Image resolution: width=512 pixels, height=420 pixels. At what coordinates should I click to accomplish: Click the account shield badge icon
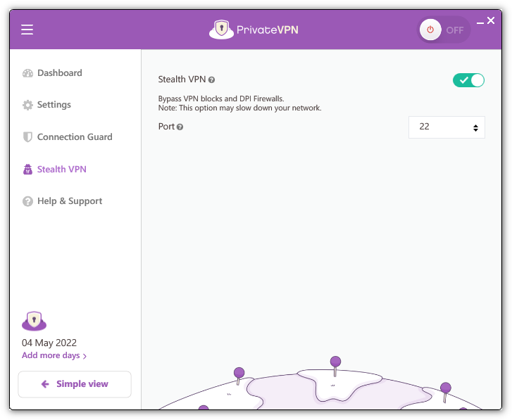click(34, 321)
